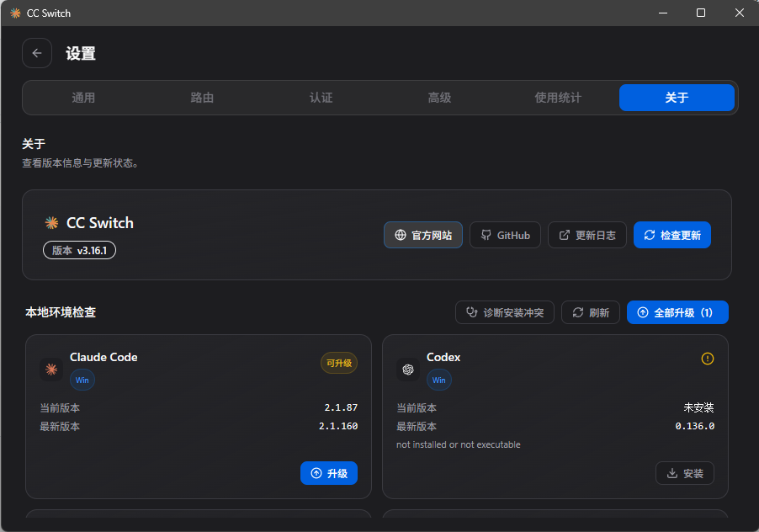Switch to the 路由 tab
Screen dimensions: 759x532
(x=202, y=98)
